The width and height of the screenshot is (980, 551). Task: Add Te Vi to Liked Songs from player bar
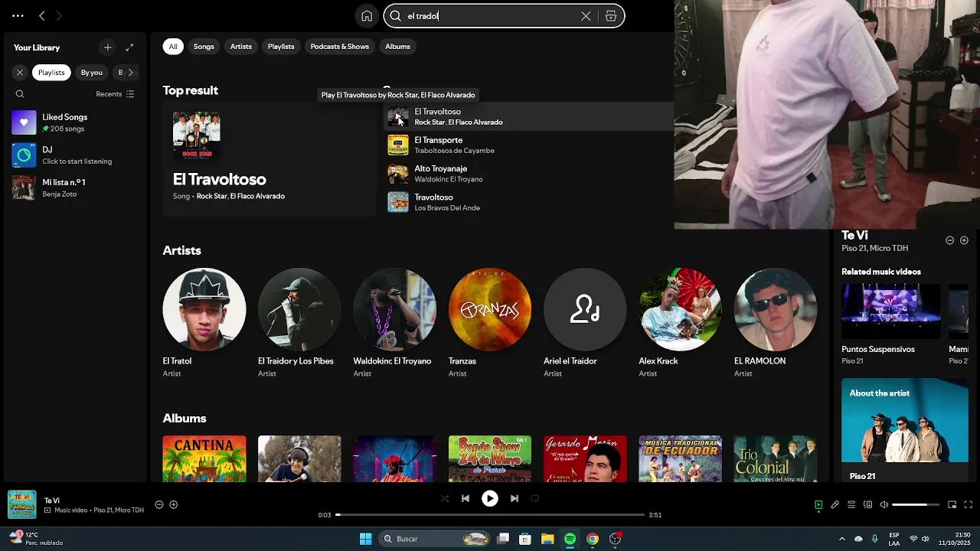click(174, 504)
